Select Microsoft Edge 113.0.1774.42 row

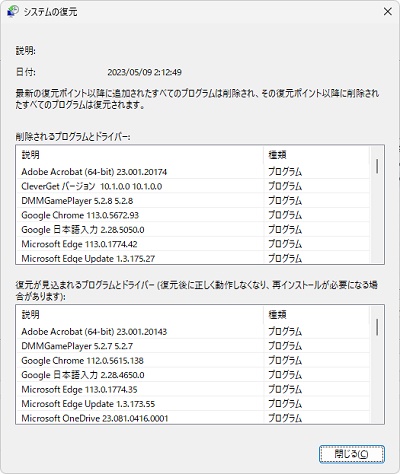pos(193,244)
